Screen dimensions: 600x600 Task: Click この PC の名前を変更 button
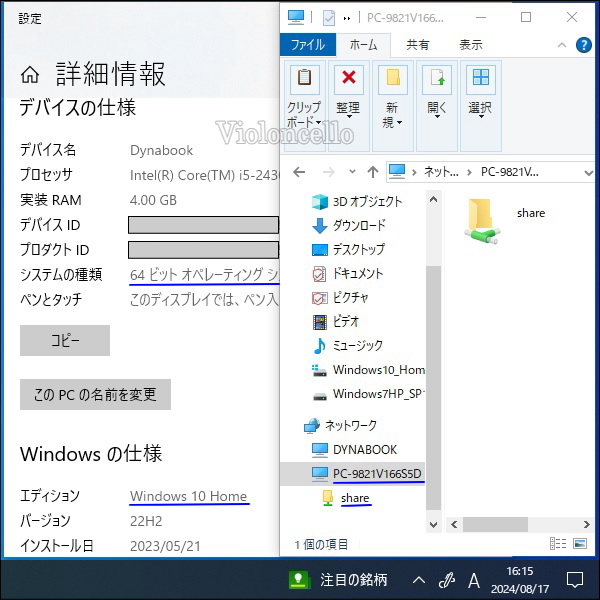coord(95,394)
